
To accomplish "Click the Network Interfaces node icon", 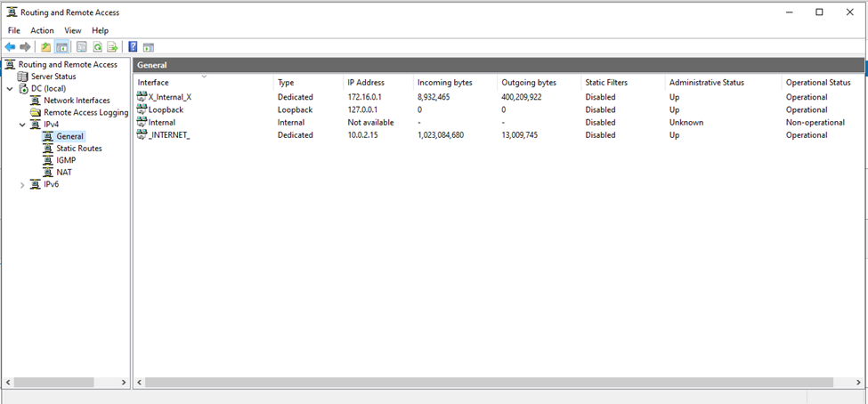I will [36, 101].
